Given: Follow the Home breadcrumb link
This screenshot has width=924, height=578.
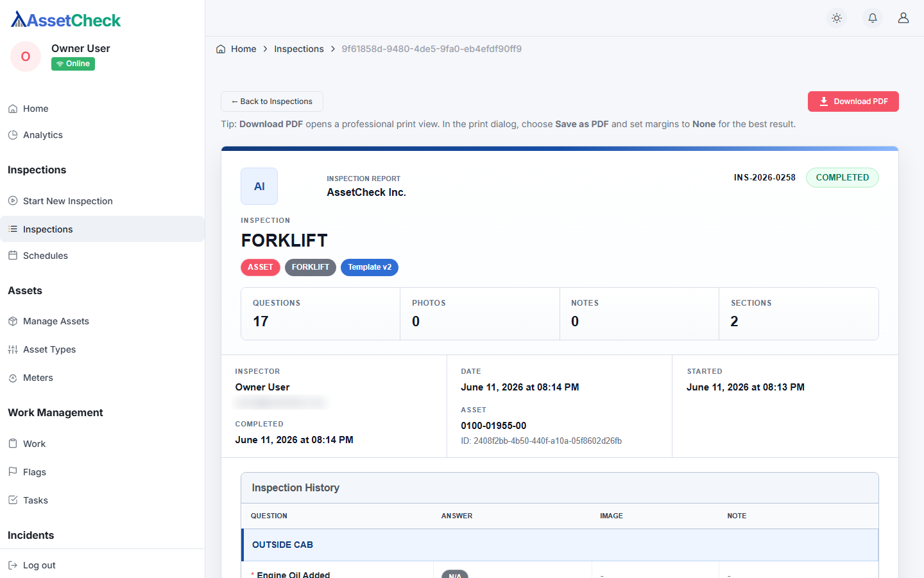Looking at the screenshot, I should [x=243, y=49].
